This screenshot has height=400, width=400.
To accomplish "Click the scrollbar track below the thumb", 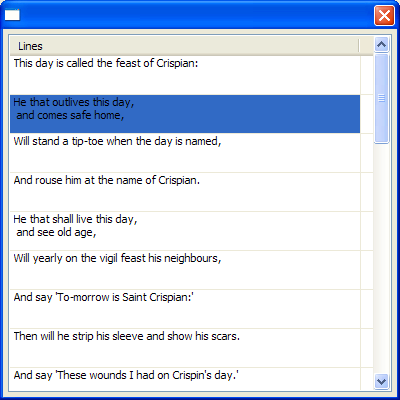I will [381, 258].
